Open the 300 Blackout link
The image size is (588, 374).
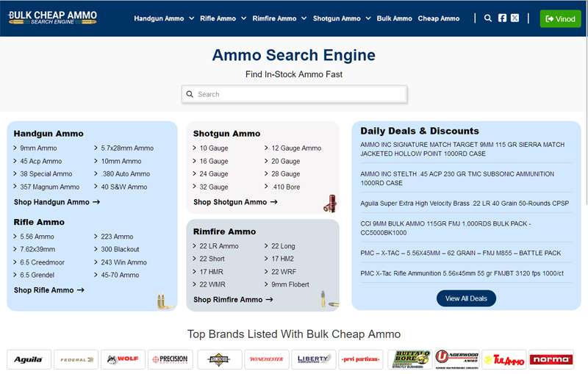(120, 249)
